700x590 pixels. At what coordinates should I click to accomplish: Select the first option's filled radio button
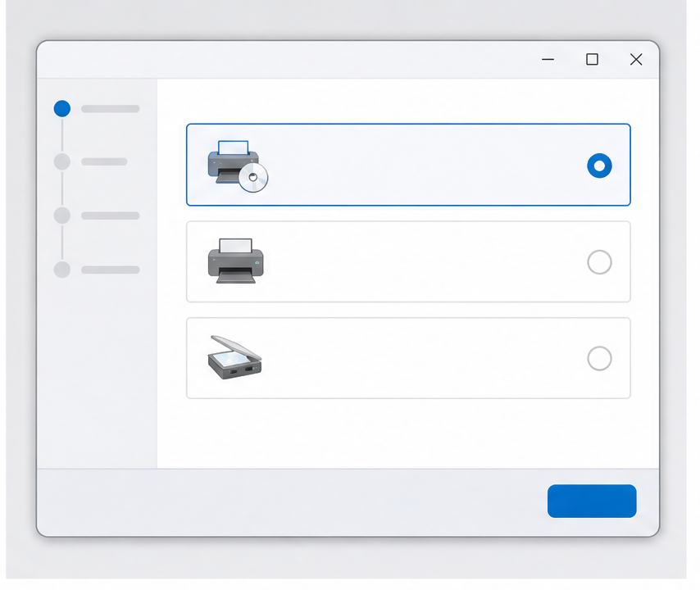click(599, 166)
